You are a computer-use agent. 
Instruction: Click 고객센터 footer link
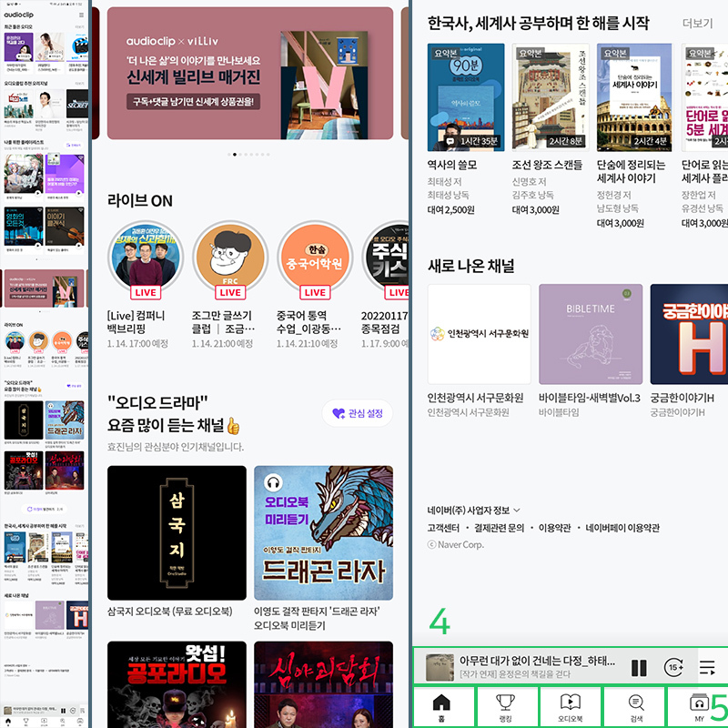443,528
